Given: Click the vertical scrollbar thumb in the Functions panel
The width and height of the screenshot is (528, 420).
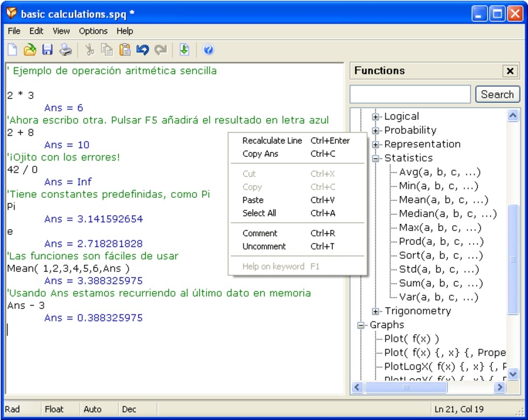Looking at the screenshot, I should point(512,259).
